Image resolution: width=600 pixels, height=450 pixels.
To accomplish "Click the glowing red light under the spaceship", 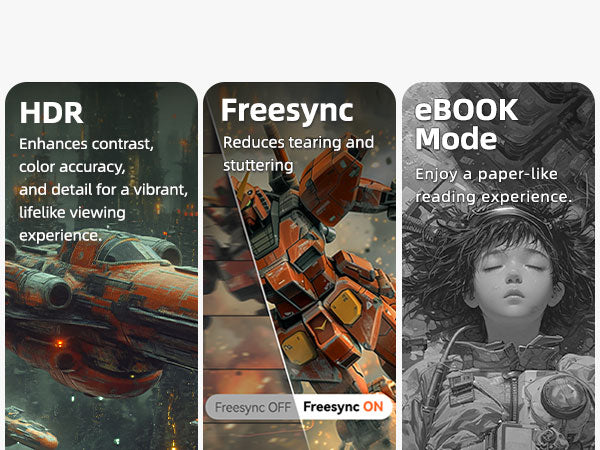I will 59,343.
